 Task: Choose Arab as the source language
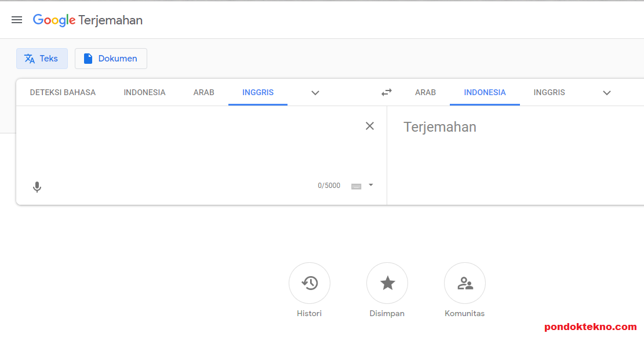[x=204, y=92]
